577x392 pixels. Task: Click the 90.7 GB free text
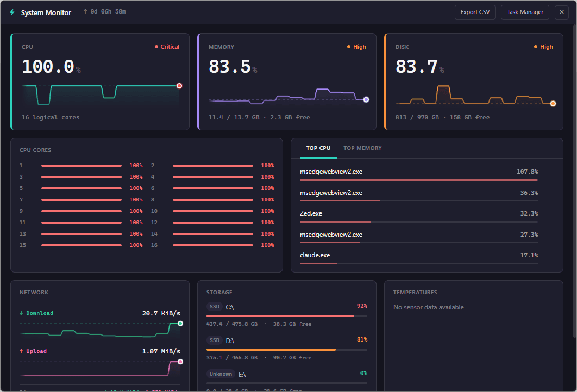tap(292, 357)
